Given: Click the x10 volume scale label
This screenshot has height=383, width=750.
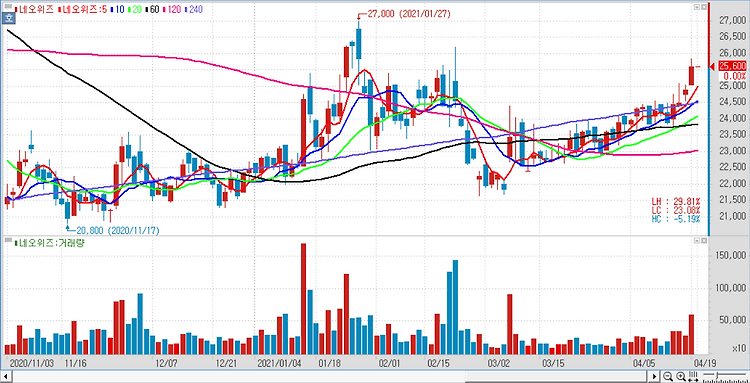Looking at the screenshot, I should pos(739,349).
